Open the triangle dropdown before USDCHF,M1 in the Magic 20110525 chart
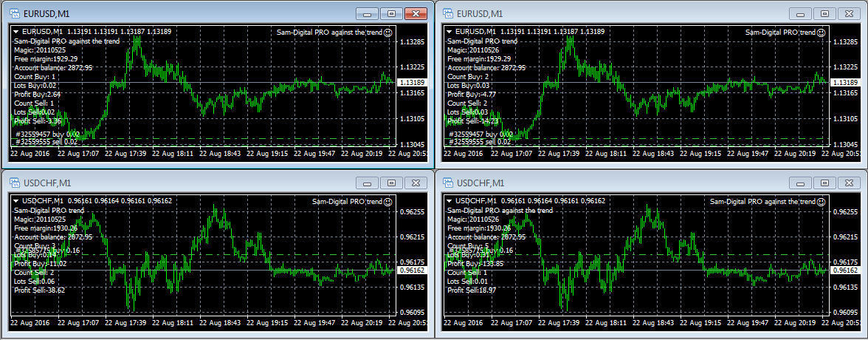 point(15,201)
